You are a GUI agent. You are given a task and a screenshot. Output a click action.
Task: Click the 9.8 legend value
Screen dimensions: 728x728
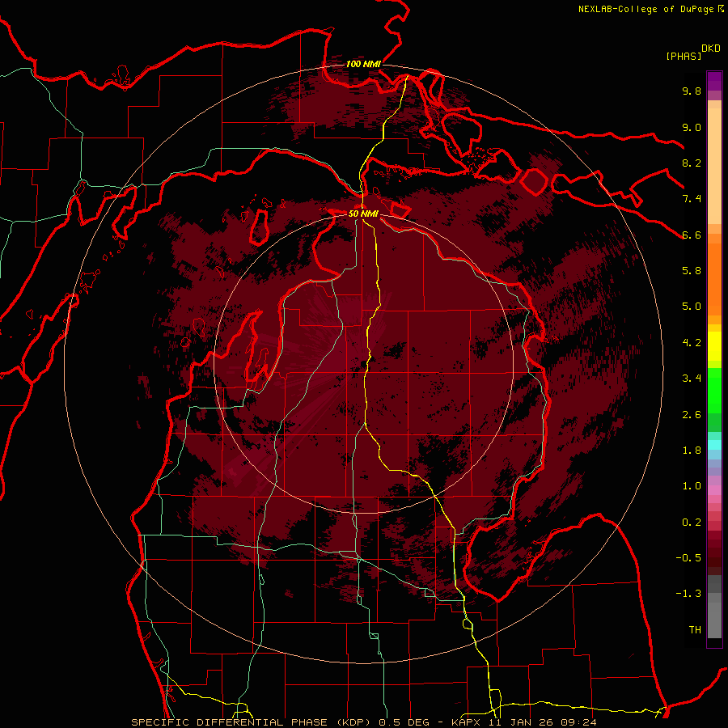point(692,91)
